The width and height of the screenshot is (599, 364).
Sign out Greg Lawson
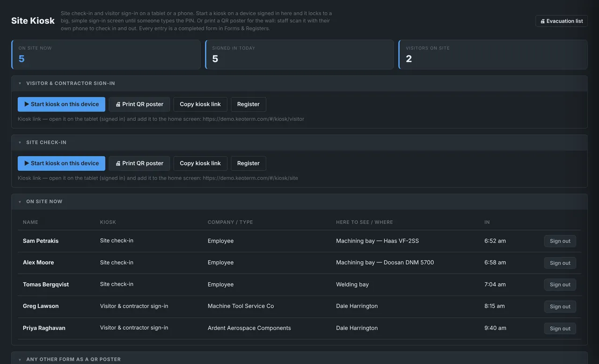pos(560,306)
